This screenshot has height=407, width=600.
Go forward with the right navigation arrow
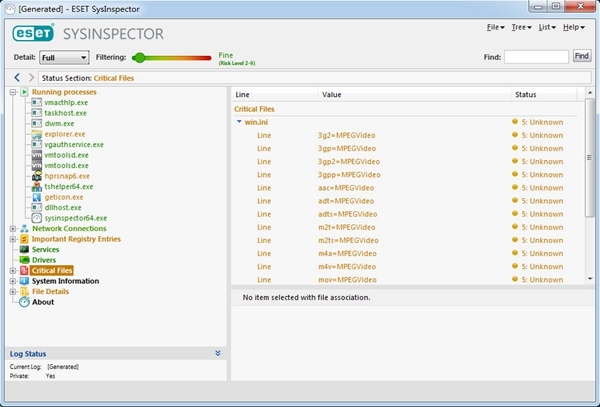[31, 78]
